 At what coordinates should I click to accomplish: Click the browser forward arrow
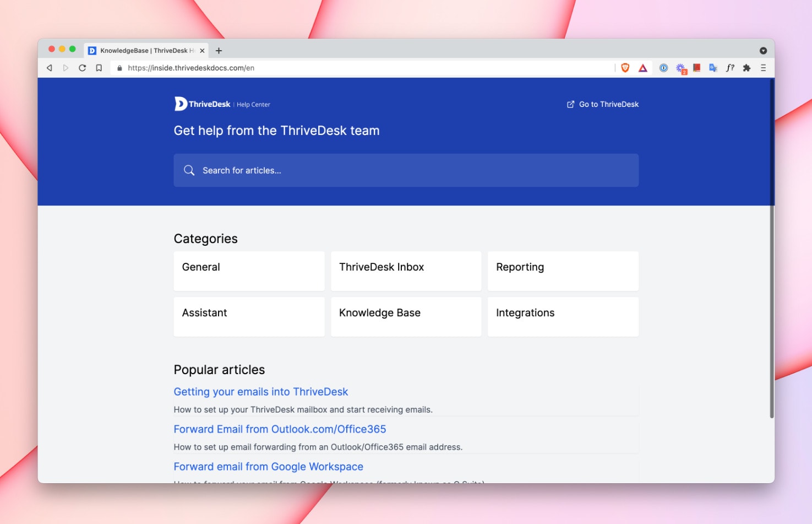point(66,68)
